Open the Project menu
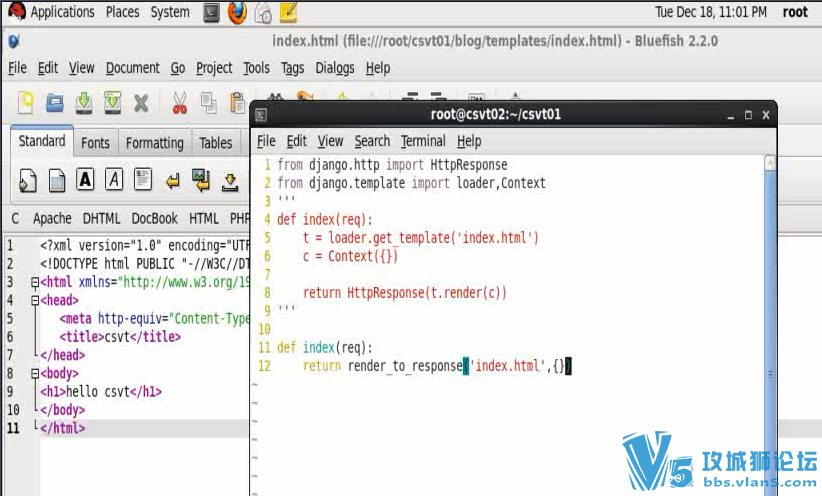 (x=214, y=68)
